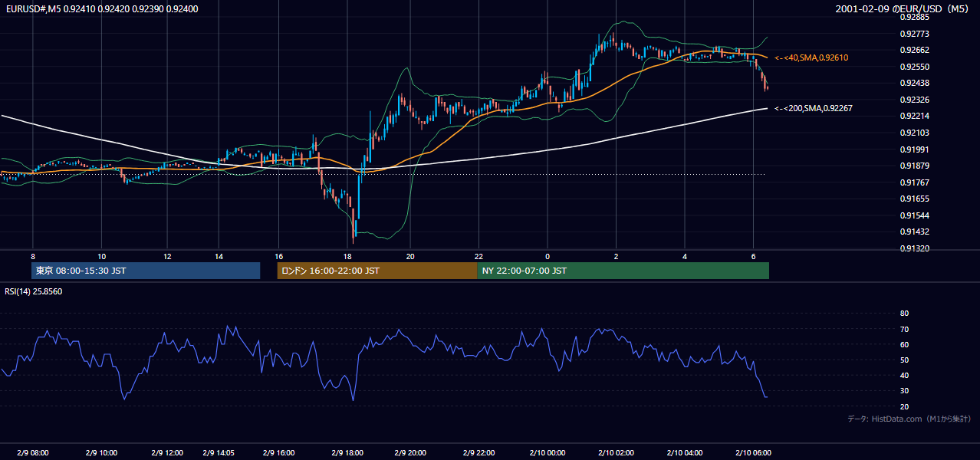Click hour label 14 under the price chart

(219, 256)
